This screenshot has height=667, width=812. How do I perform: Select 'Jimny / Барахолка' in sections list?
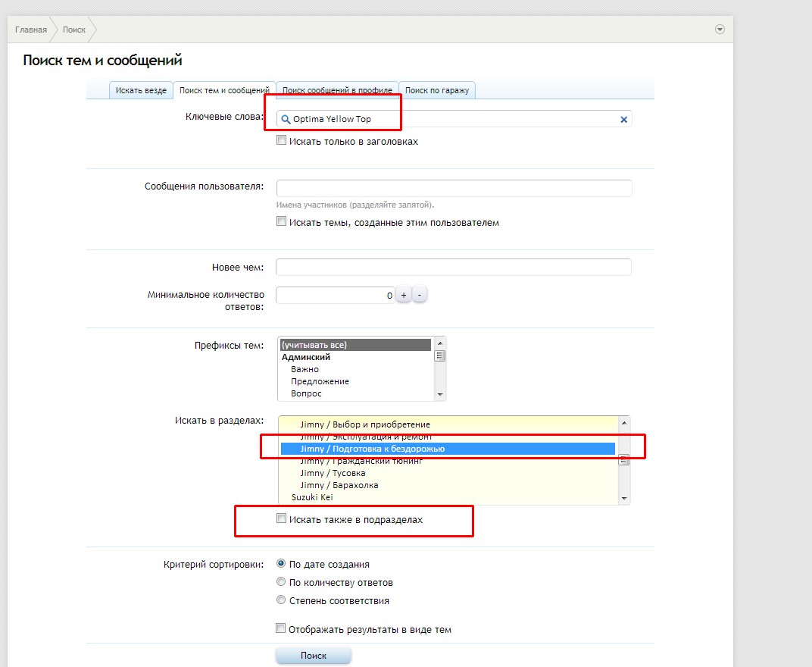point(339,485)
